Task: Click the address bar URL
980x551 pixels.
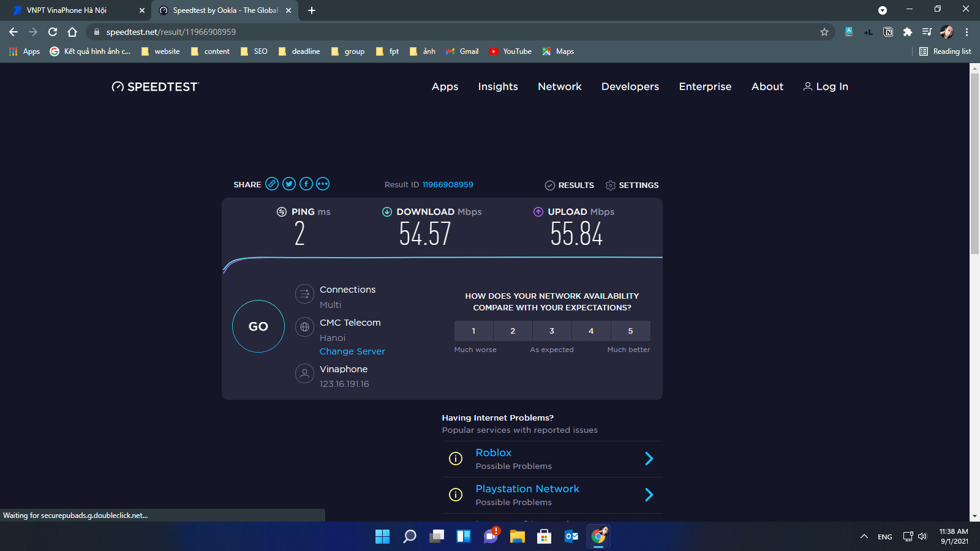Action: coord(171,32)
